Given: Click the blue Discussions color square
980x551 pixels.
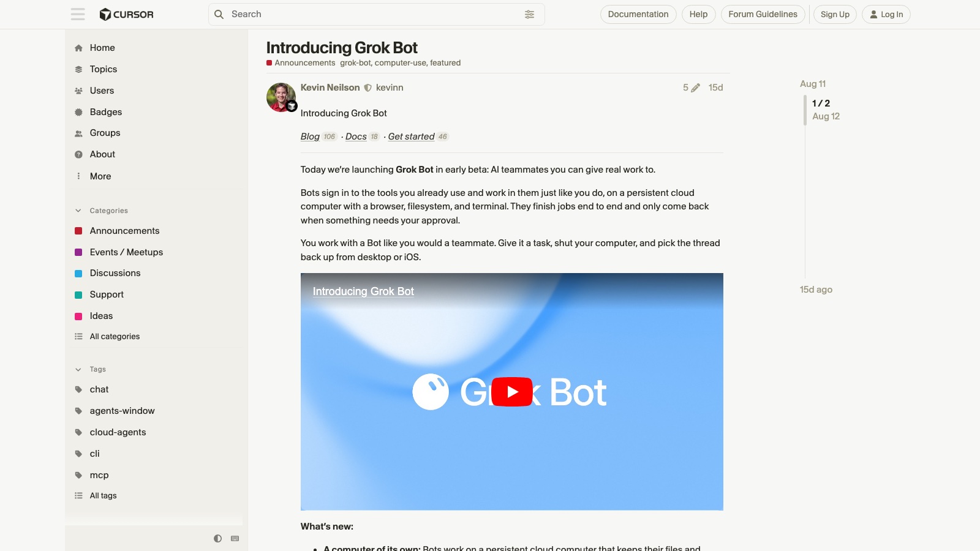Looking at the screenshot, I should (x=78, y=273).
